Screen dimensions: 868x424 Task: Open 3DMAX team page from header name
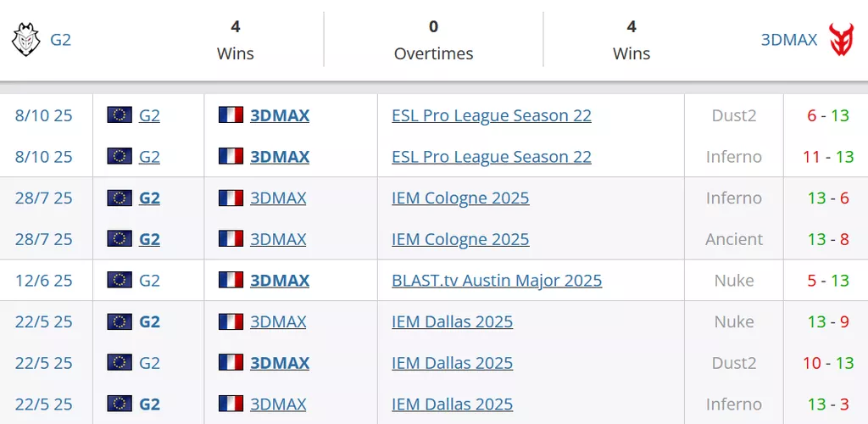[788, 40]
